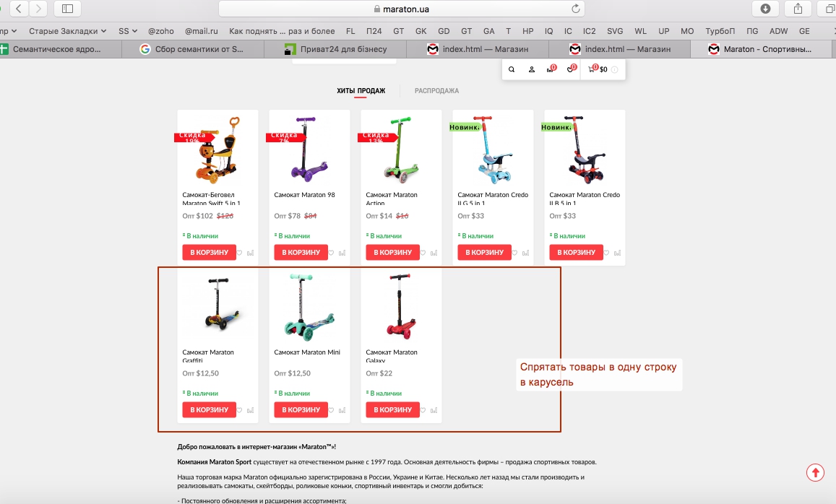Open the wishlist heart icon in header
The height and width of the screenshot is (504, 836).
[571, 70]
